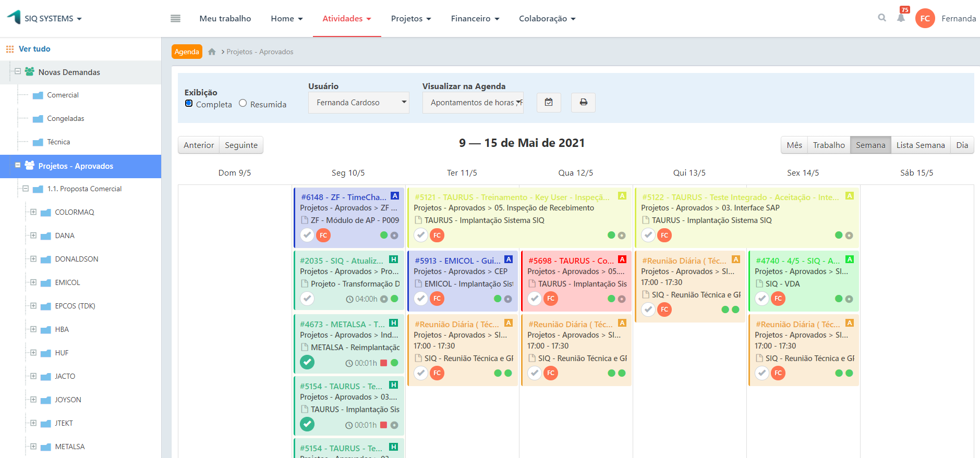The height and width of the screenshot is (458, 980).
Task: Click the calendar-check icon button
Action: [x=549, y=102]
